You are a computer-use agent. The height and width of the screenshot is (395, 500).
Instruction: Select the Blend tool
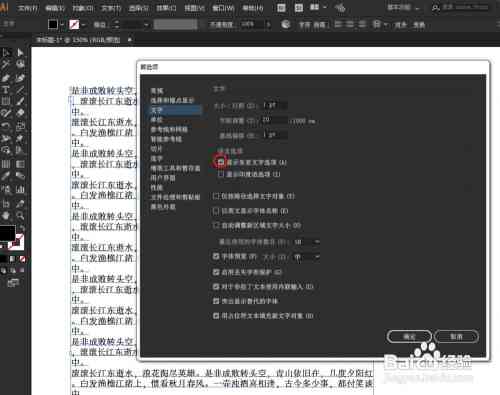click(20, 176)
